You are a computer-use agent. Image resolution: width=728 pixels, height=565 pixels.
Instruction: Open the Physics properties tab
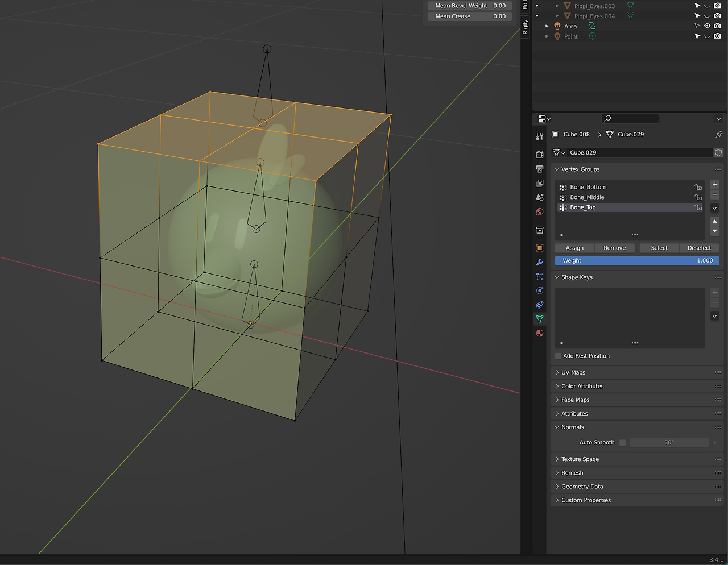click(x=540, y=290)
